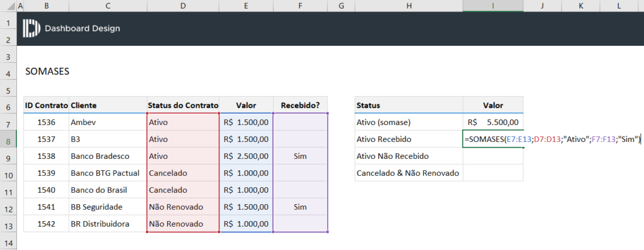
Task: Select the empty value cell beside Ativo Não Recebido
Action: tap(493, 156)
